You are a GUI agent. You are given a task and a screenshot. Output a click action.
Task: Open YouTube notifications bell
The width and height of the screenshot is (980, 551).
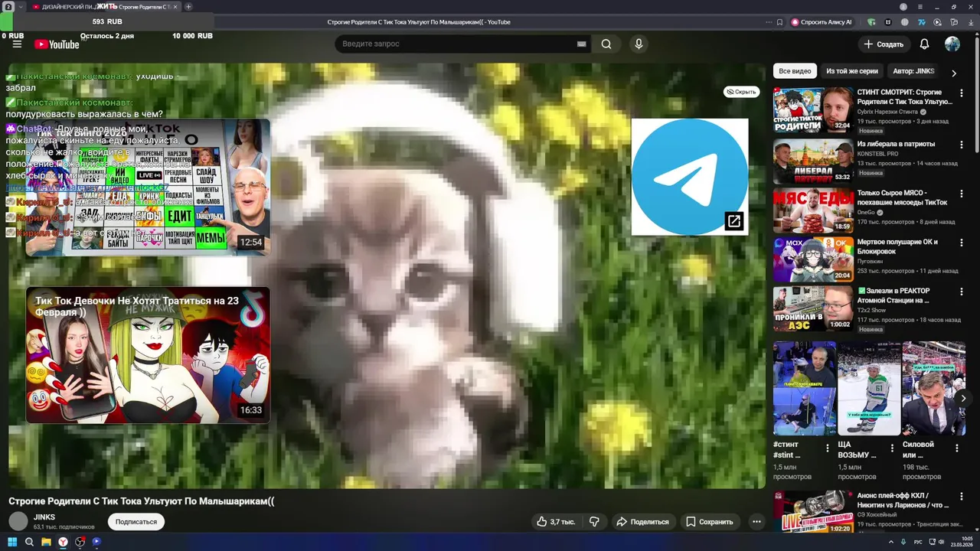click(924, 44)
